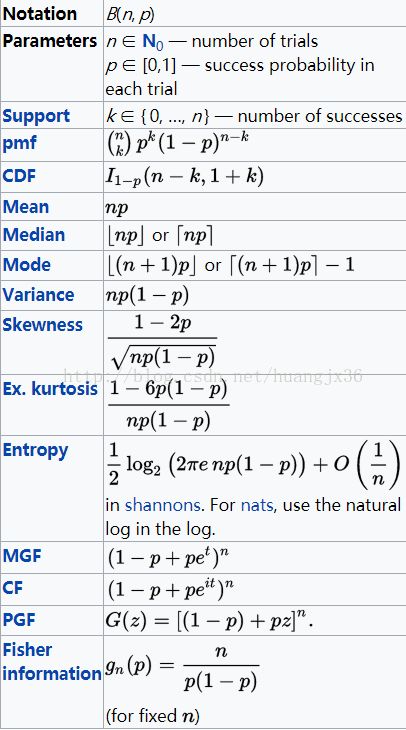Follow the nats hyperlink
This screenshot has height=730, width=406.
point(257,505)
